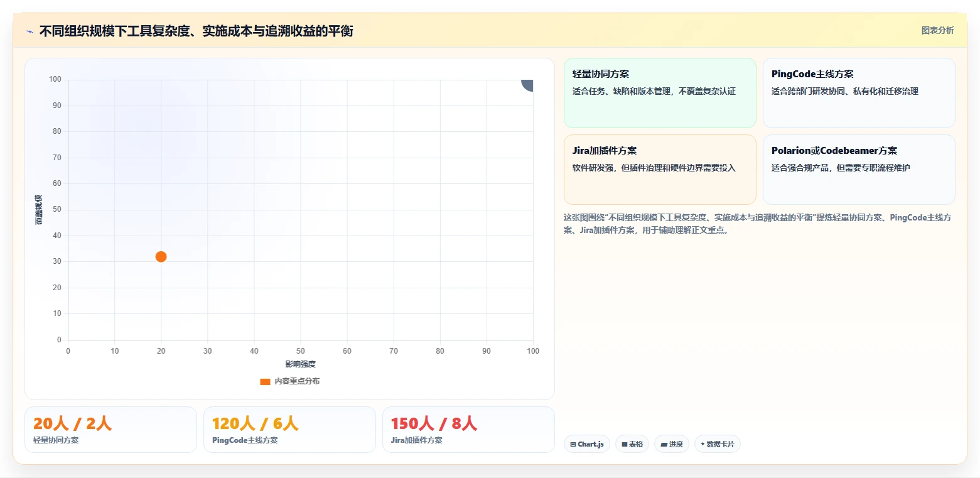The image size is (980, 478).
Task: Select the PingCode主线方案 card on the right
Action: [x=859, y=93]
